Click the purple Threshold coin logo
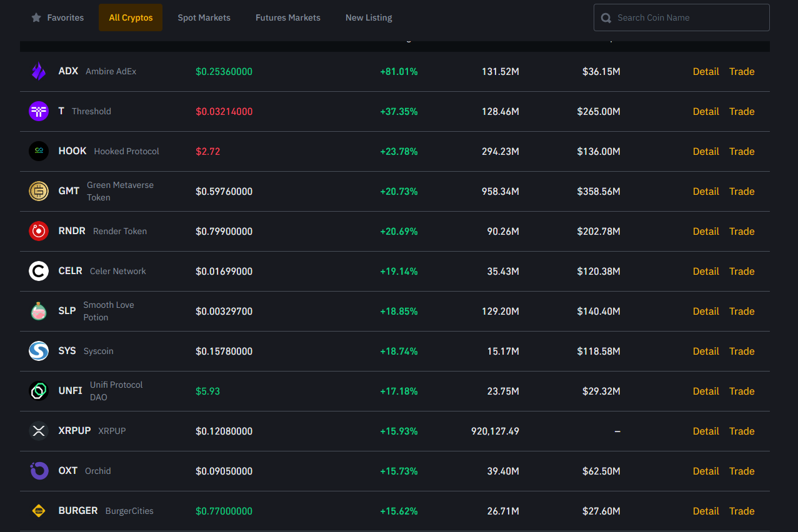This screenshot has height=532, width=798. pos(39,111)
